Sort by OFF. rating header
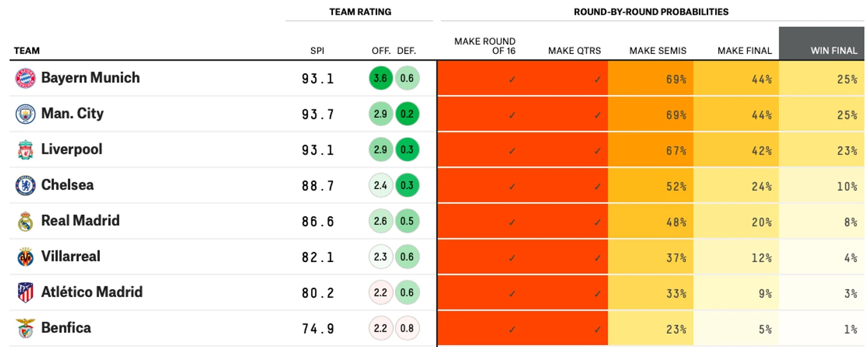Viewport: 868px width, 347px height. click(381, 51)
